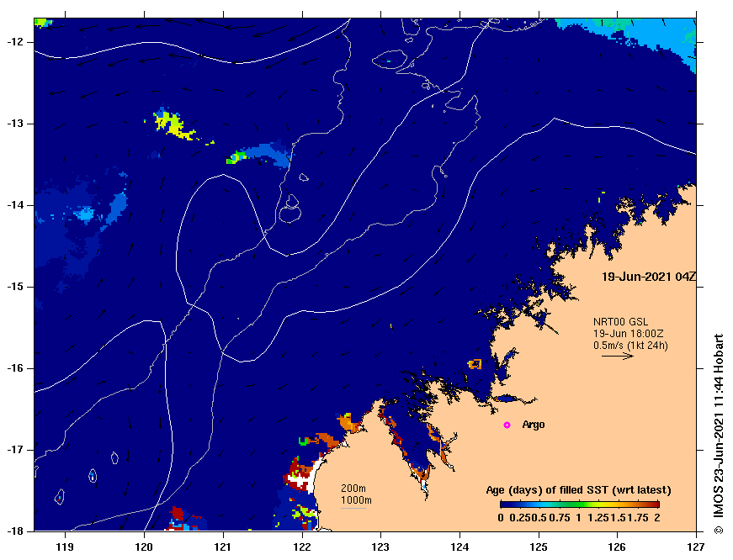Click the y-axis label -15
This screenshot has width=733, height=560.
pos(14,287)
